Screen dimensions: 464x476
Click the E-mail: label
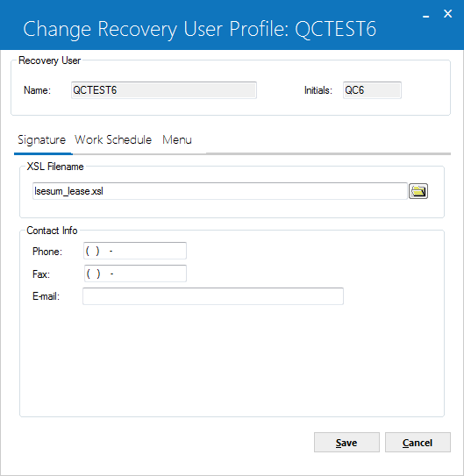tap(46, 296)
